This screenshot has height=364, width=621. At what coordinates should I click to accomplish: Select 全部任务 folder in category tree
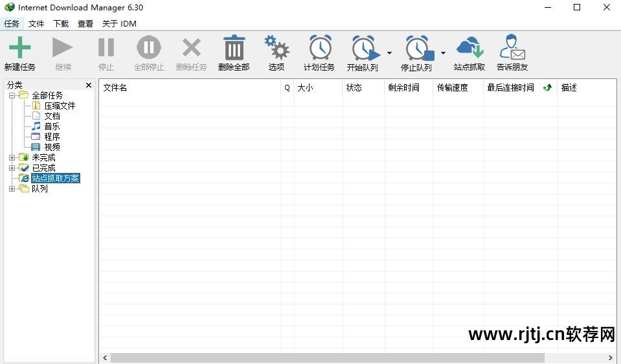47,95
